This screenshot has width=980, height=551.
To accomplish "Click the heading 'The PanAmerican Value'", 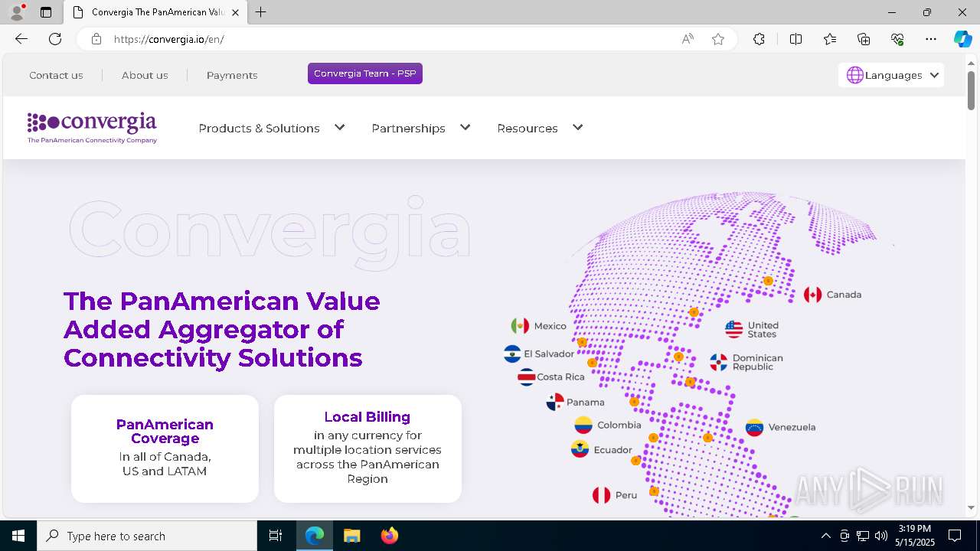I will tap(222, 301).
